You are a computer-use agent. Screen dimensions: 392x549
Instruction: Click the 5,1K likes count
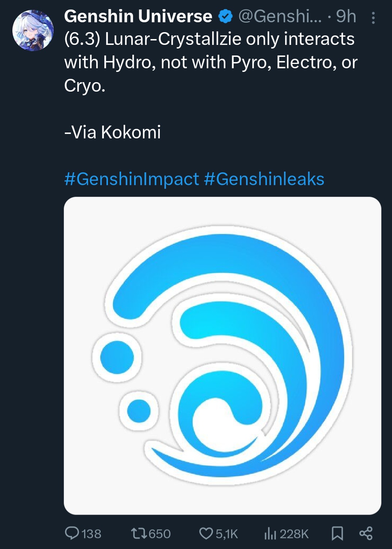tap(227, 534)
